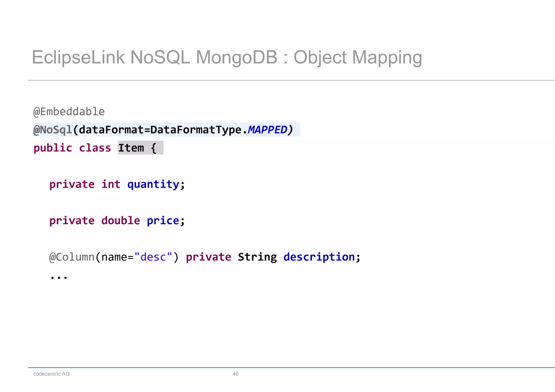Click the '@Column' annotation
The image size is (555, 392).
72,257
